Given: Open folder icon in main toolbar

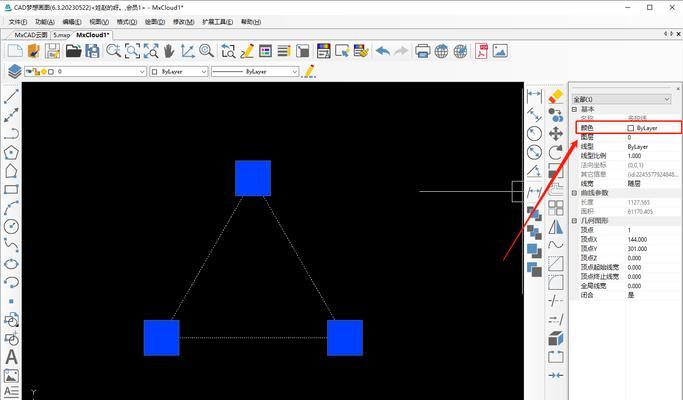Looking at the screenshot, I should tap(74, 51).
